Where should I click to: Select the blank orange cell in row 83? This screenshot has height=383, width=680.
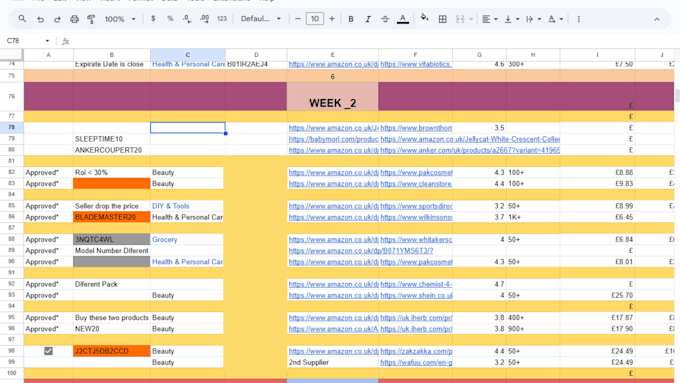pyautogui.click(x=112, y=183)
